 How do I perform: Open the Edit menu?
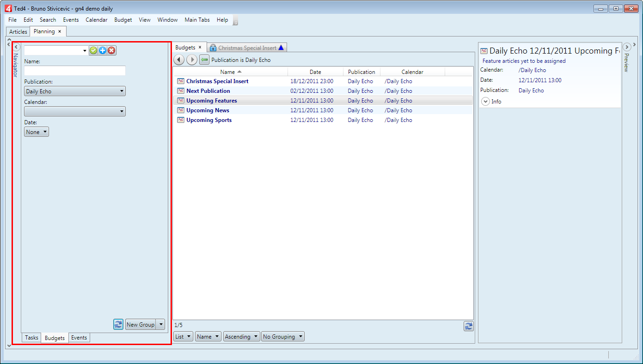click(28, 20)
